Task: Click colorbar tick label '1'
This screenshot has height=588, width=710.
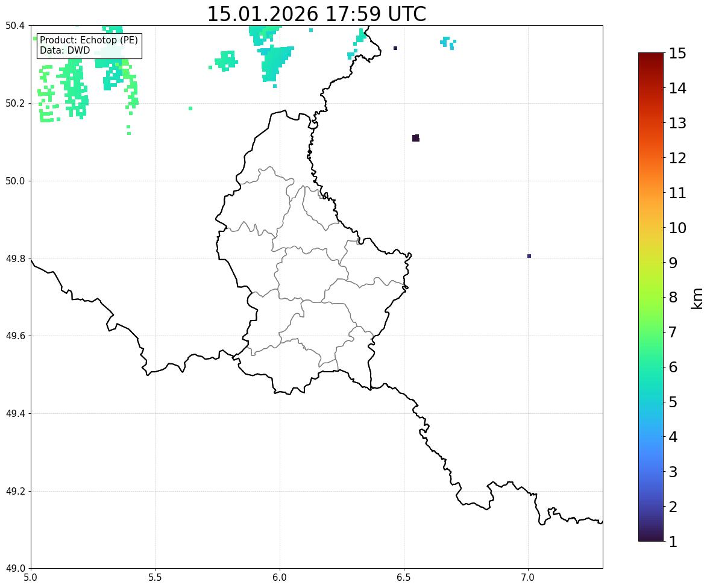Action: coord(673,542)
